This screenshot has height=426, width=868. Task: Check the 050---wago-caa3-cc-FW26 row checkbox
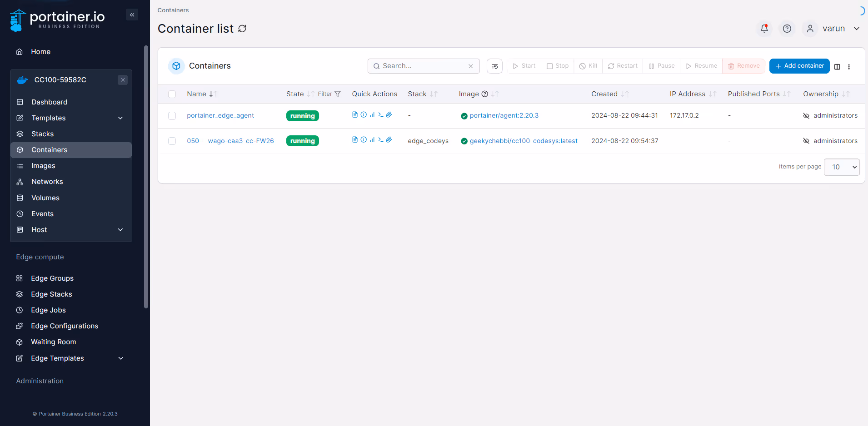coord(172,141)
